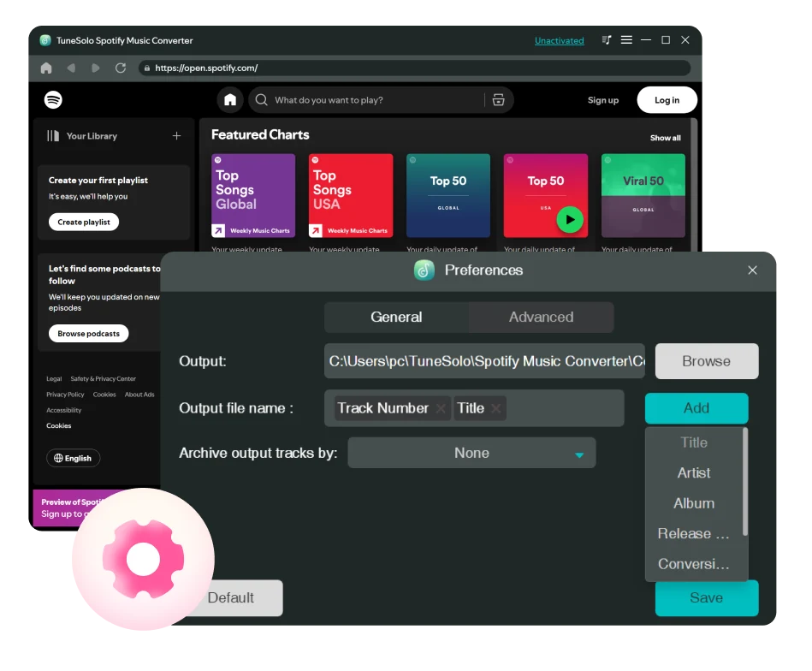Go back with the left arrow icon
812x671 pixels.
click(71, 68)
